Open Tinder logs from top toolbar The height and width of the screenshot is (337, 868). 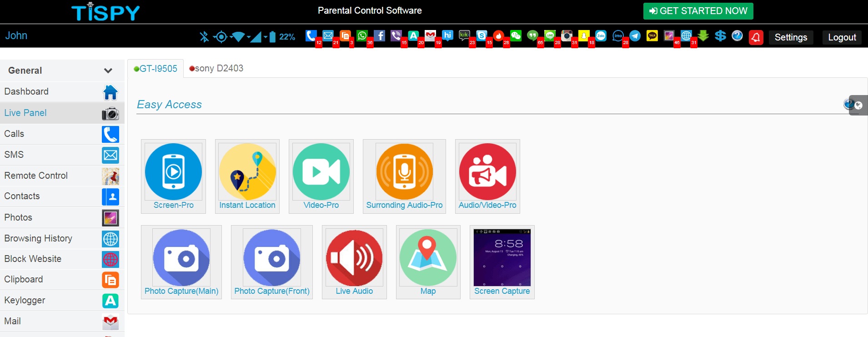pos(499,35)
